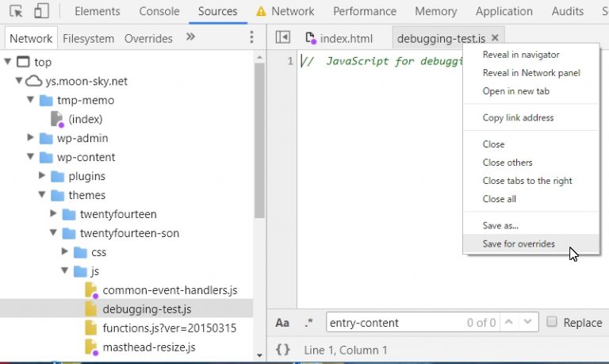Click the twentyfourteen-son folder icon
609x364 pixels.
tap(69, 233)
